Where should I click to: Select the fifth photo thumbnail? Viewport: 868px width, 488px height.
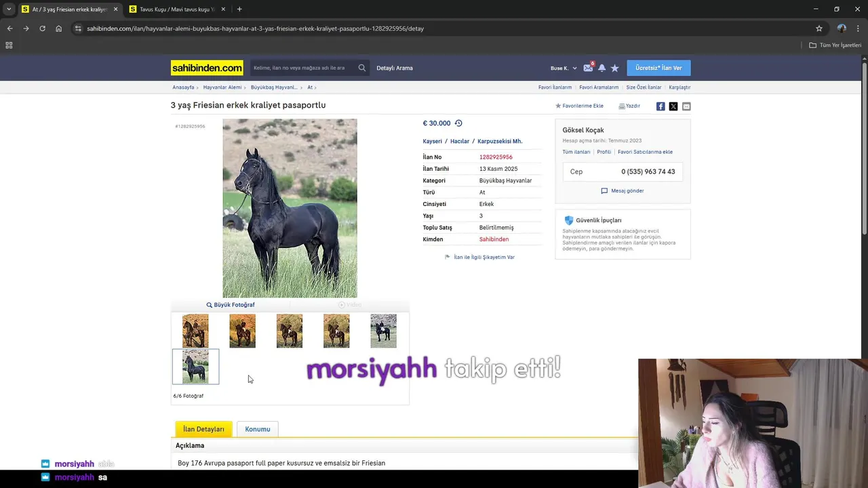[x=383, y=331]
